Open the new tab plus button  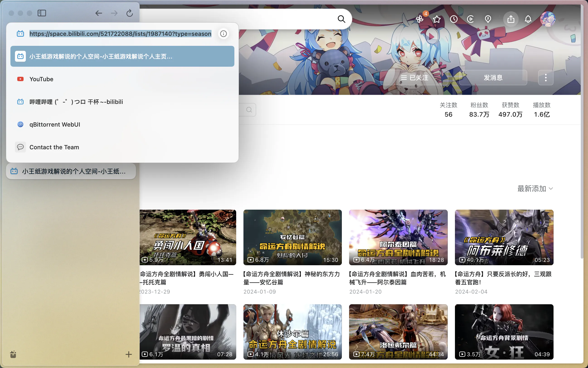point(129,354)
